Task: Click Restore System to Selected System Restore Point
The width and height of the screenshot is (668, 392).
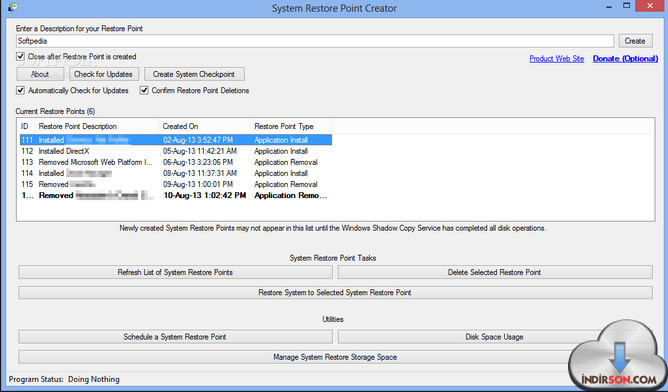Action: tap(335, 292)
